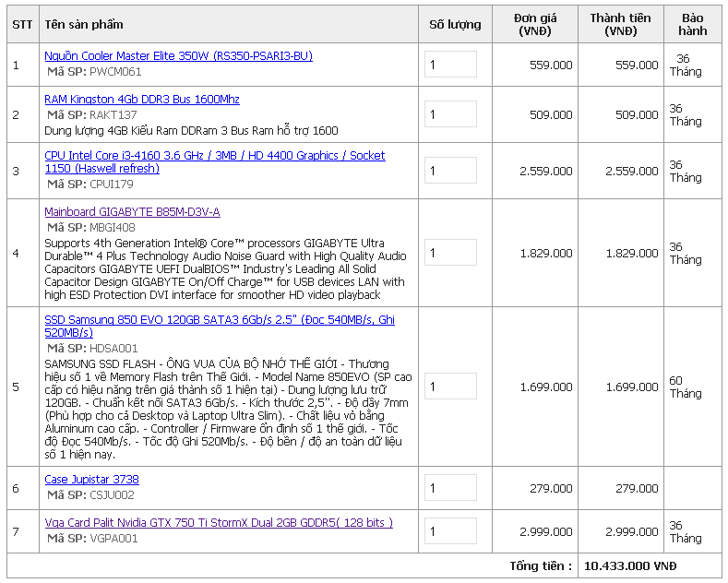Open the Vga Card Palit GTX 750 Ti link

click(219, 523)
